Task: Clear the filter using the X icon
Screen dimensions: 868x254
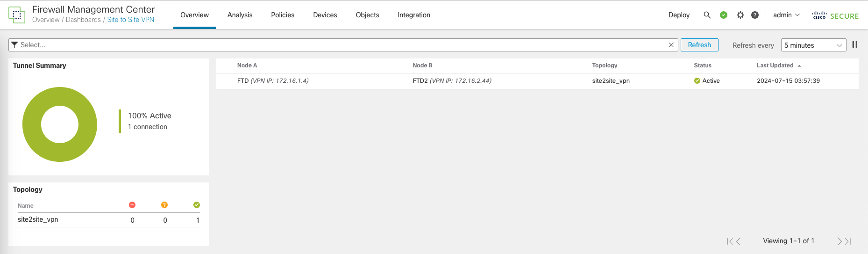Action: (671, 45)
